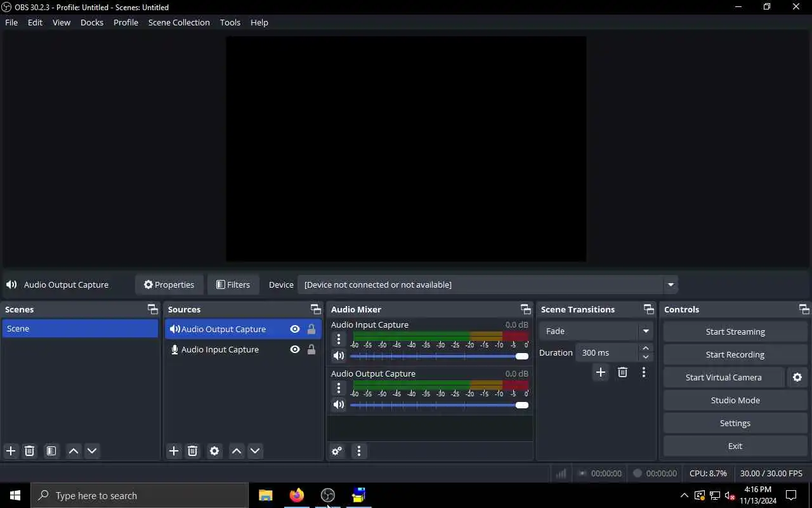Screen dimensions: 812x508
Task: Move scene down arrow in Scenes dock
Action: (92, 451)
